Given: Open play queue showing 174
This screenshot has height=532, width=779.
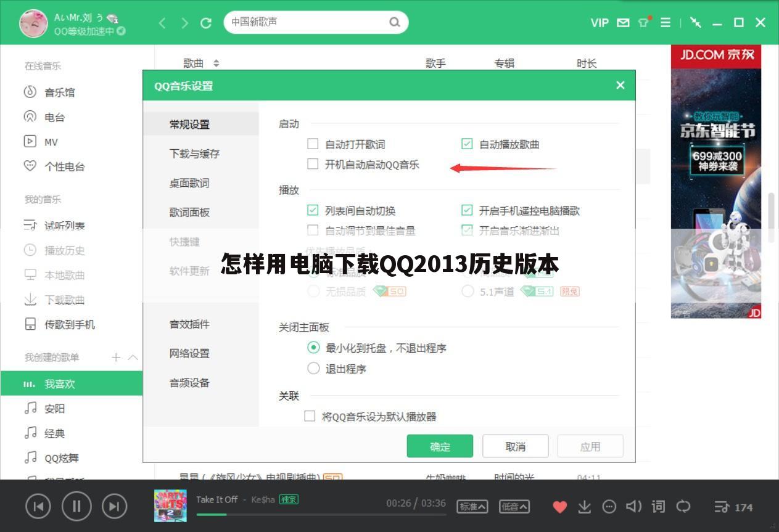Looking at the screenshot, I should point(734,507).
